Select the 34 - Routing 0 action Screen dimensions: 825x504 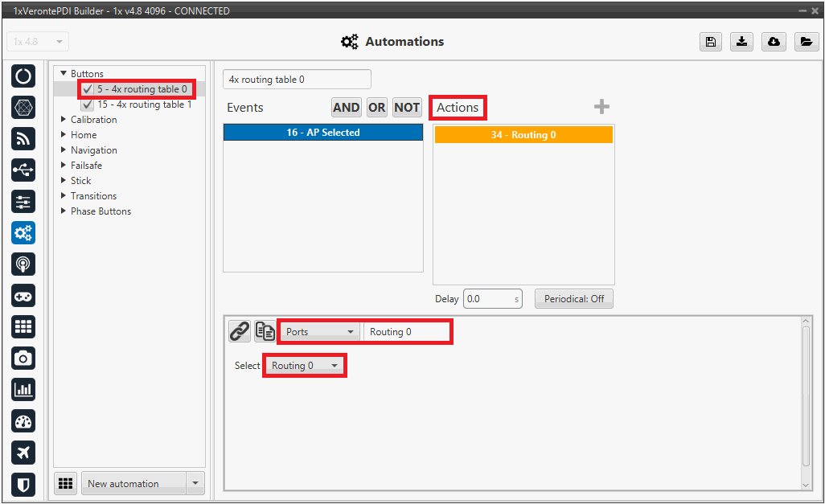[523, 135]
